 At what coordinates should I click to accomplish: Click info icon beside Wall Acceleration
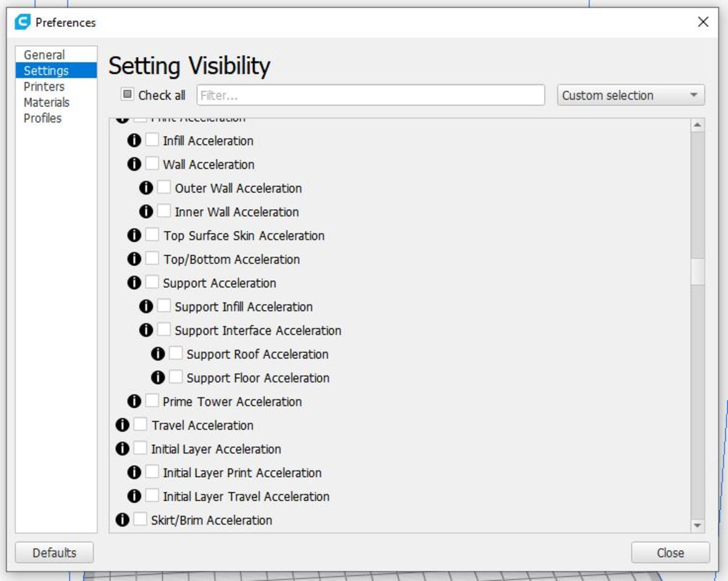pyautogui.click(x=134, y=164)
